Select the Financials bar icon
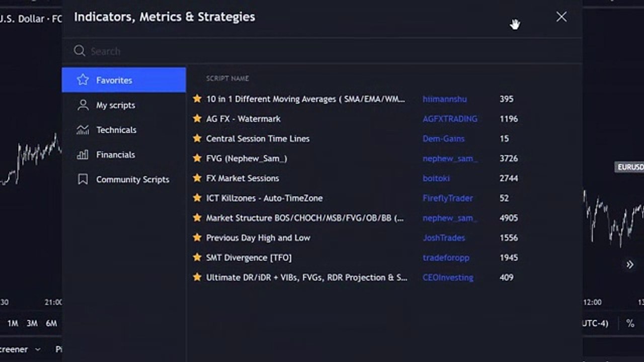This screenshot has width=644, height=362. pyautogui.click(x=83, y=155)
